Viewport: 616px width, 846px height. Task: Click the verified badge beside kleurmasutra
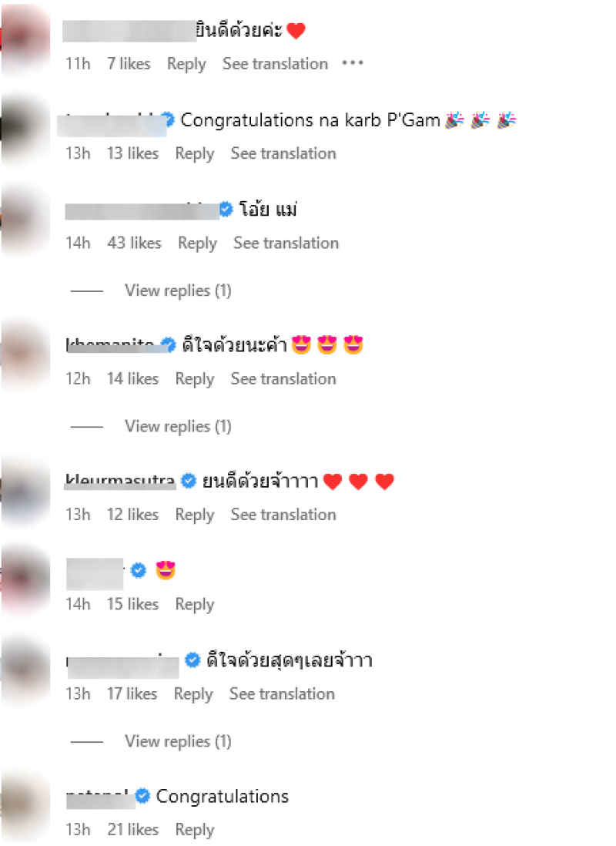(188, 480)
